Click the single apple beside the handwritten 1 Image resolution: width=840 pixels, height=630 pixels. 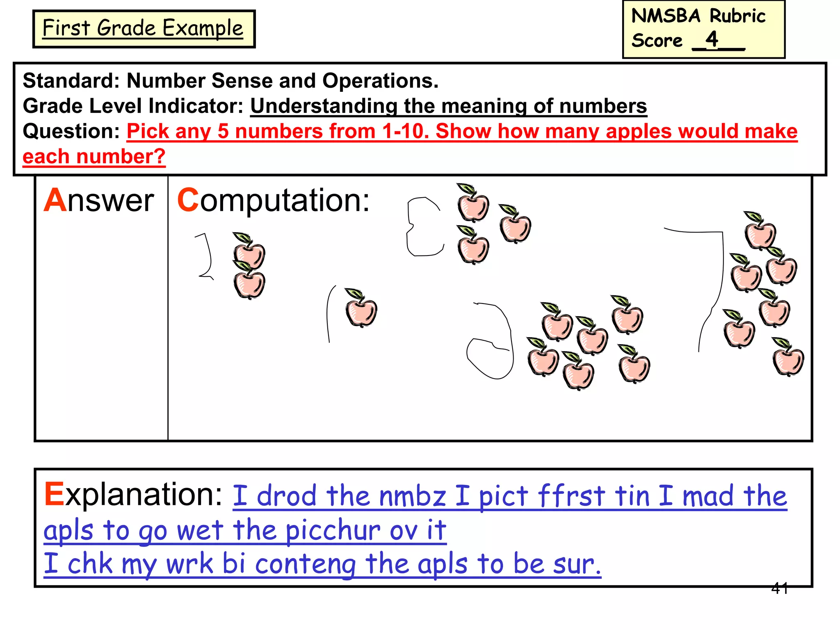(x=361, y=310)
